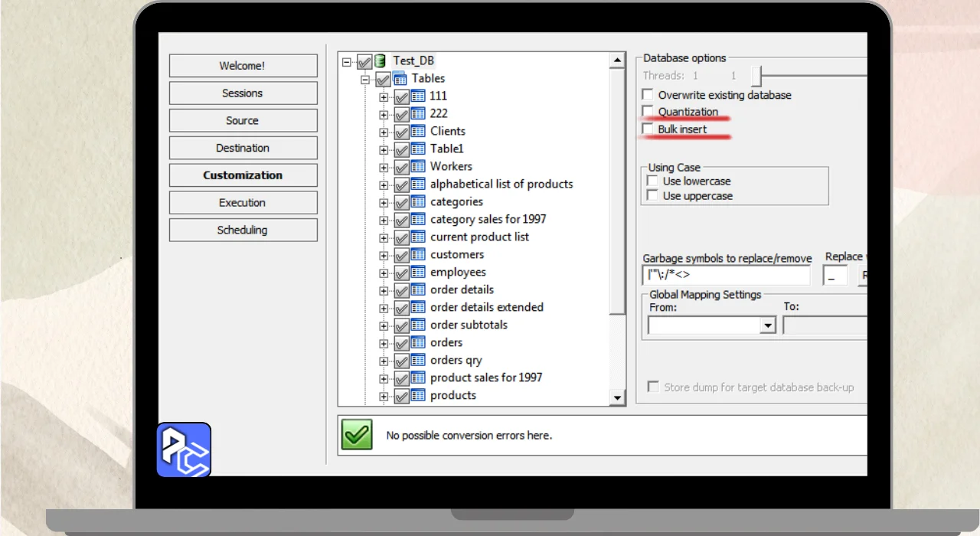The image size is (980, 536).
Task: Click table icon beside current product list
Action: [x=418, y=237]
